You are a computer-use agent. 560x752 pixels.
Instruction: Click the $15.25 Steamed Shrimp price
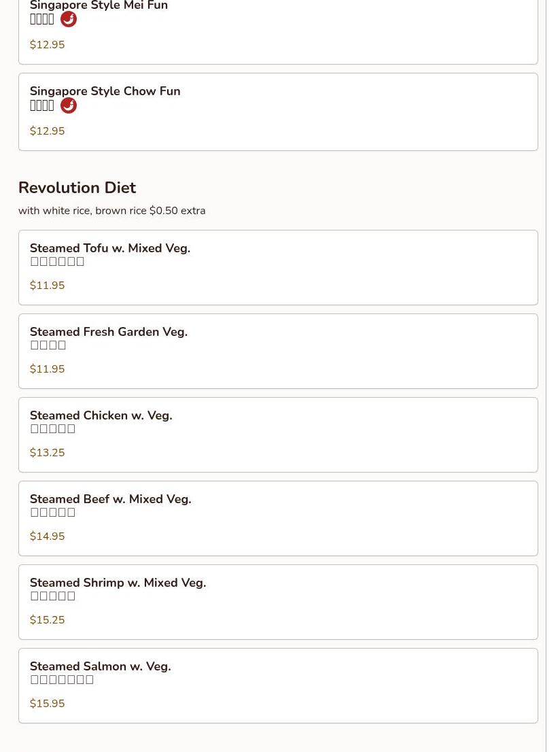pyautogui.click(x=48, y=620)
